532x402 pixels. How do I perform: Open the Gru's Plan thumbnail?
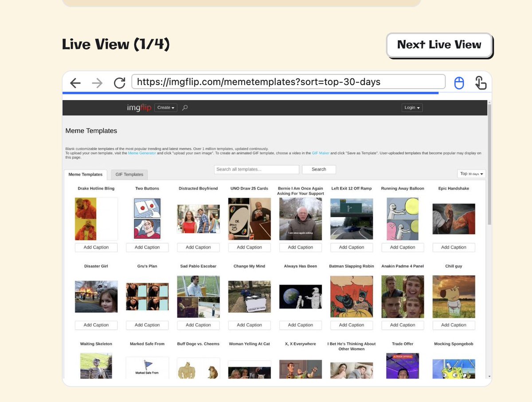click(x=147, y=297)
